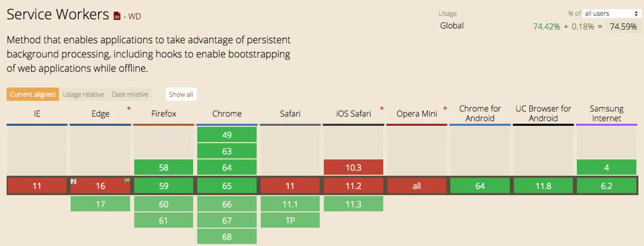644x246 pixels.
Task: Click the note 2 marker on Edge 16
Action: click(73, 181)
